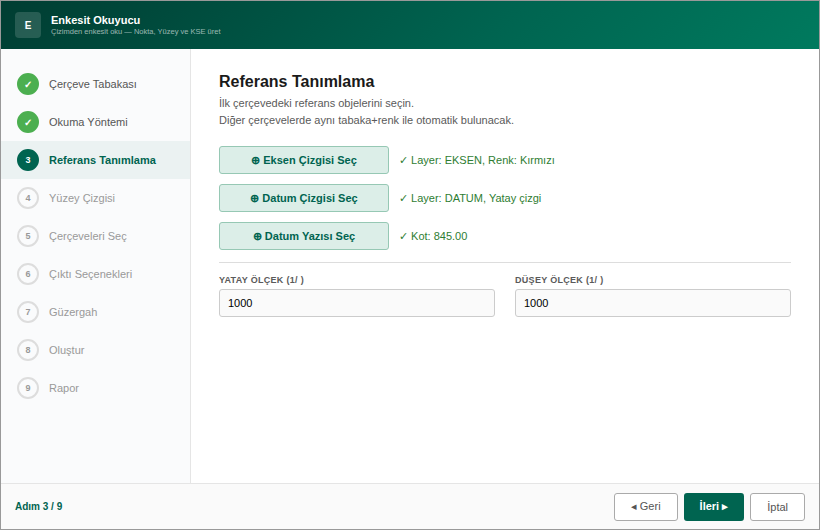Cancel the wizard with İptal

(x=777, y=506)
